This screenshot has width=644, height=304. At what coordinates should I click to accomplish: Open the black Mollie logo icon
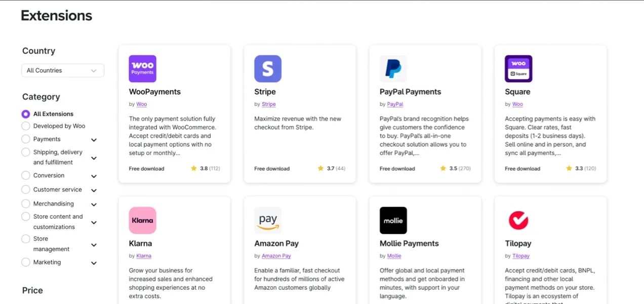pyautogui.click(x=393, y=220)
